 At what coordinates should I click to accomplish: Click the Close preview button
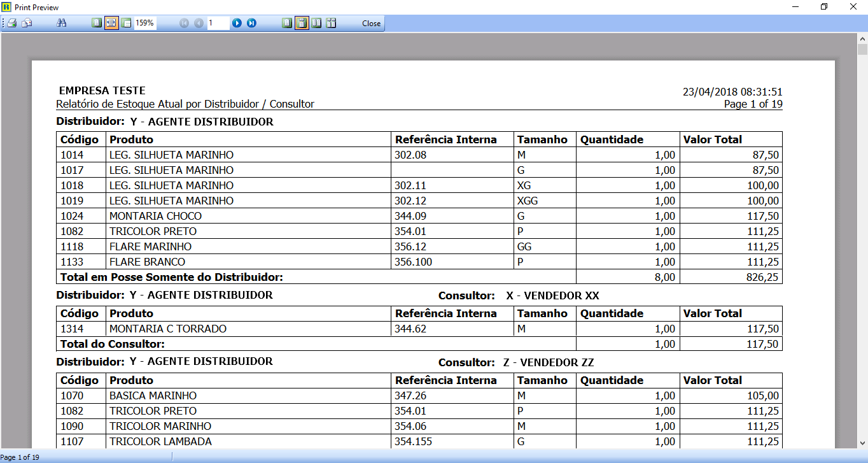pos(372,23)
